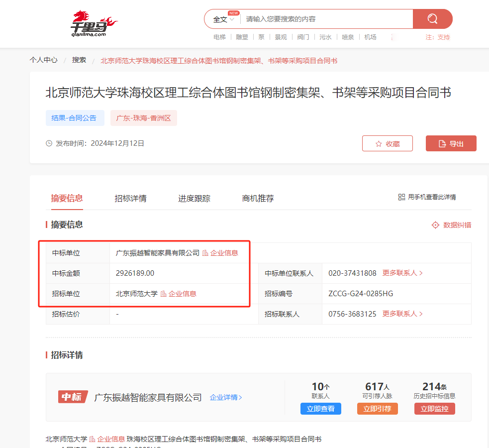Select the 景观 hot keyword
Screen dimensions: 489x448
point(281,37)
